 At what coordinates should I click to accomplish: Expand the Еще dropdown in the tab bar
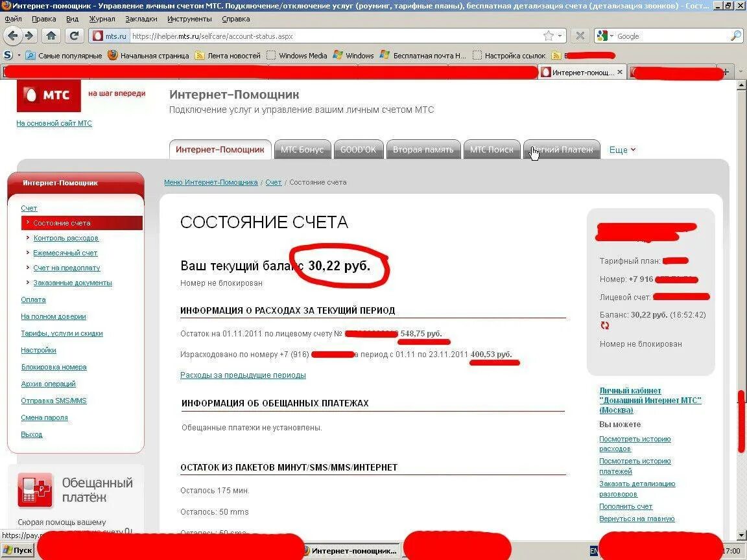pos(622,150)
